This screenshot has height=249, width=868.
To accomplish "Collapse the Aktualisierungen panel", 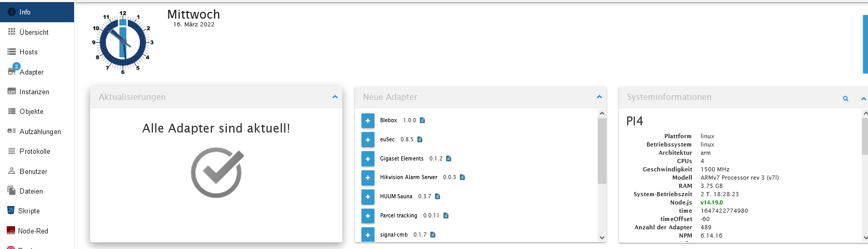I will (335, 97).
